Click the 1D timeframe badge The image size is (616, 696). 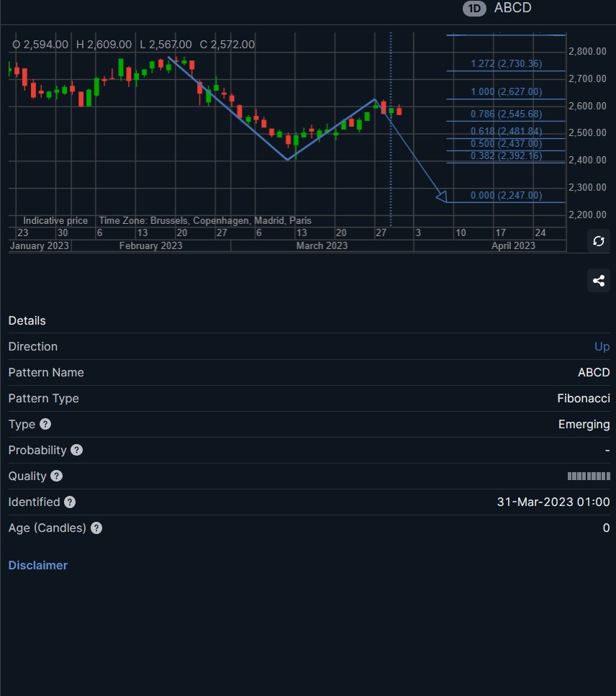474,9
